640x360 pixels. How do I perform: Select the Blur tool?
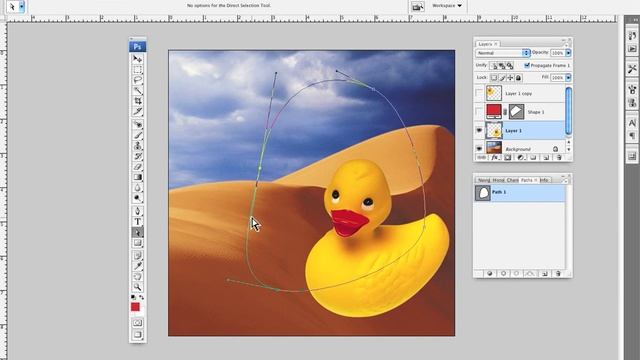tap(138, 188)
